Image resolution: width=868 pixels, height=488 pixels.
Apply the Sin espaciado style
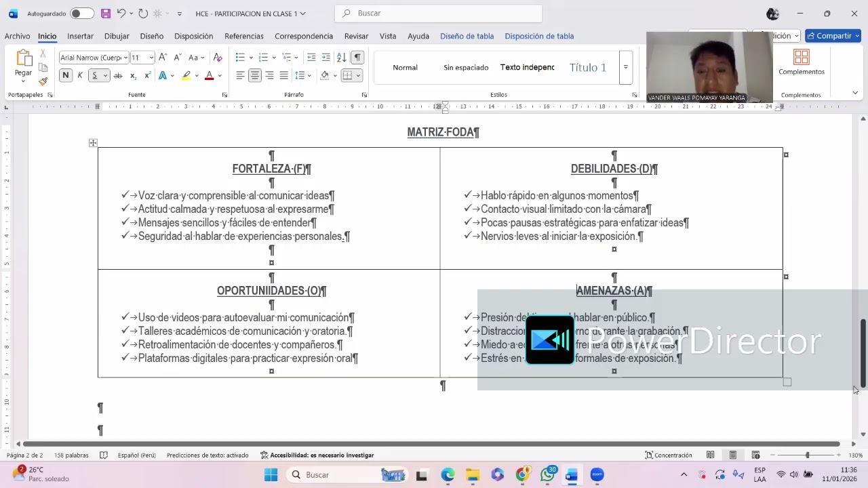pos(466,67)
